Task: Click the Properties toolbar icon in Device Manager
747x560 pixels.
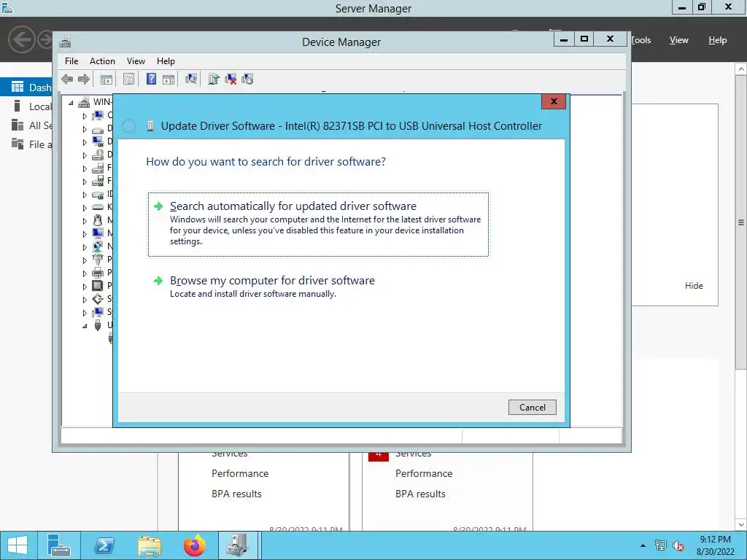Action: [x=128, y=79]
